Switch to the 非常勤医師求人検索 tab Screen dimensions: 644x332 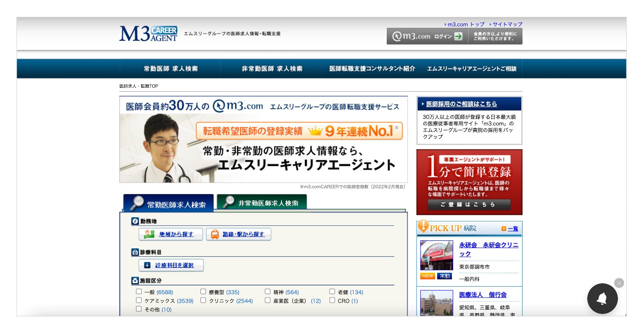point(262,202)
